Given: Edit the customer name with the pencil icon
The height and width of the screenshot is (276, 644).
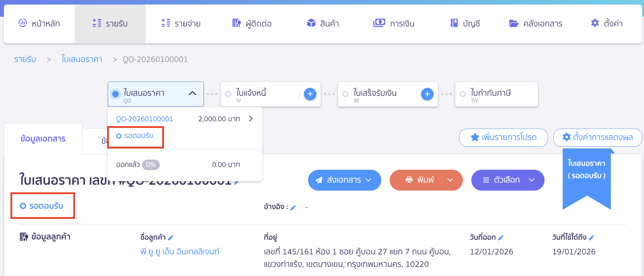Looking at the screenshot, I should tap(171, 237).
